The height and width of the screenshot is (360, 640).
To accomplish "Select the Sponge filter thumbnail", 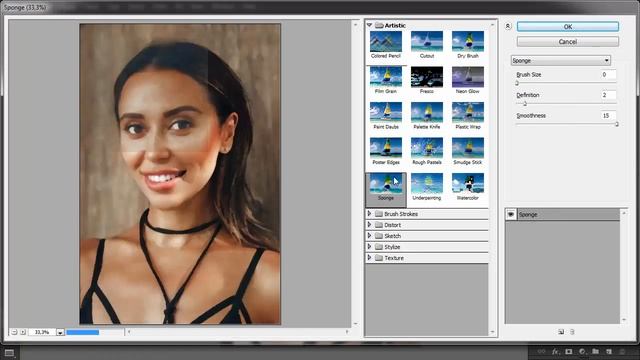I will click(386, 183).
